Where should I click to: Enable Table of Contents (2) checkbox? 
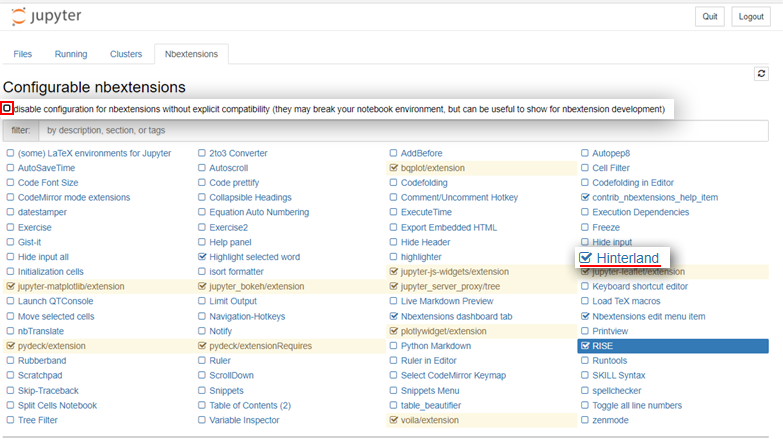tap(202, 405)
